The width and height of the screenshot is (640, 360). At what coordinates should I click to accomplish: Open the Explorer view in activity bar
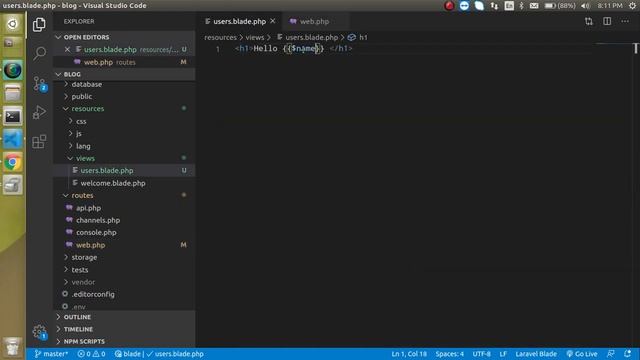[x=39, y=24]
